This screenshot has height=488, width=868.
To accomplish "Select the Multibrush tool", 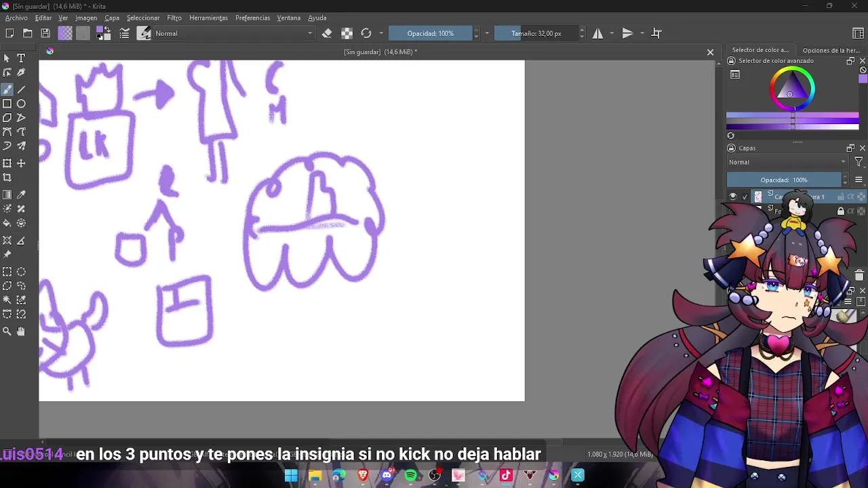I will point(21,146).
